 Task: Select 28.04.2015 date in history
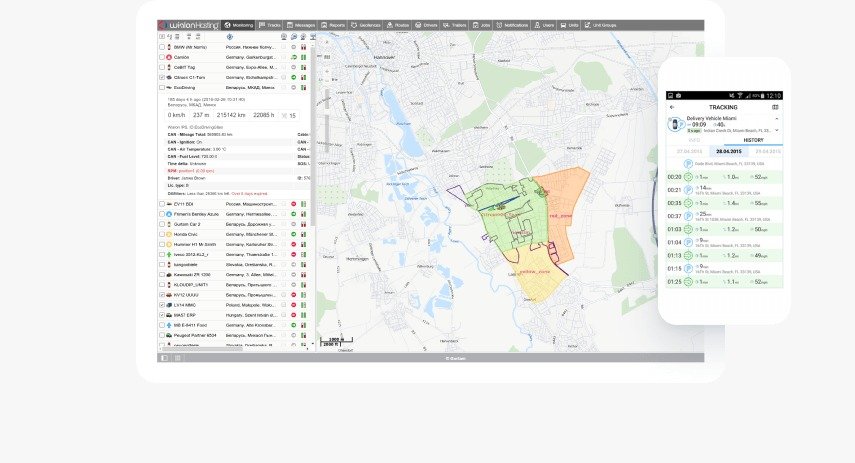725,149
